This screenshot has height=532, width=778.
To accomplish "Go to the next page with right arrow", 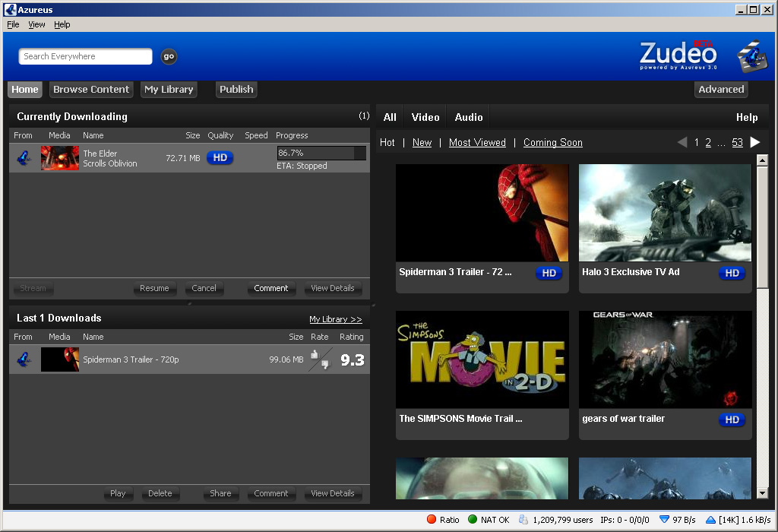I will (755, 142).
